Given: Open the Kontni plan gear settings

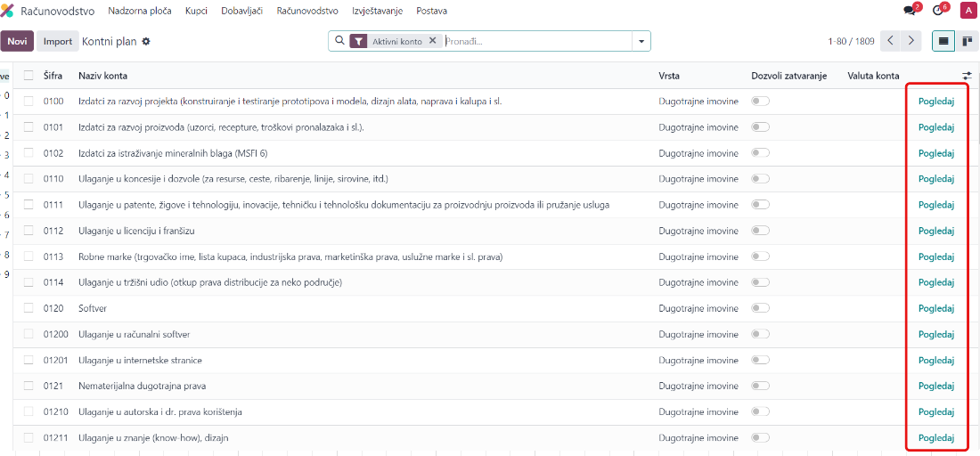Looking at the screenshot, I should (x=146, y=41).
